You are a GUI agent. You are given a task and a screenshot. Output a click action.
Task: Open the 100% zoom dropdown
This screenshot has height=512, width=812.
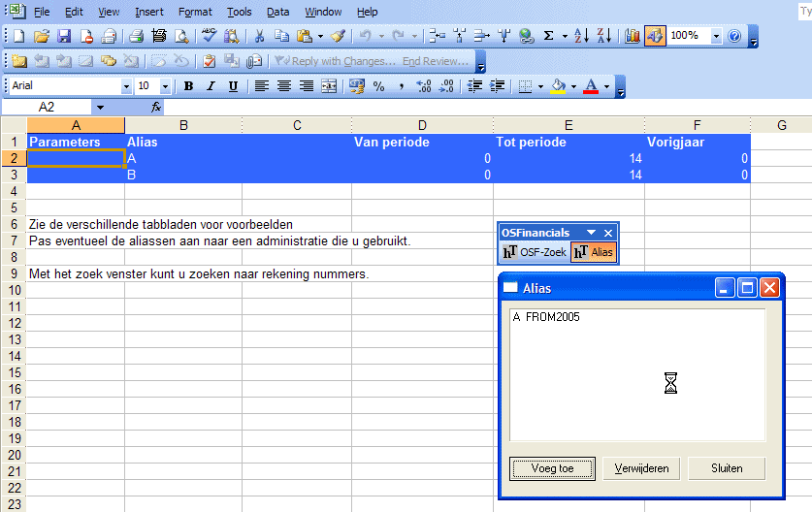coord(716,36)
